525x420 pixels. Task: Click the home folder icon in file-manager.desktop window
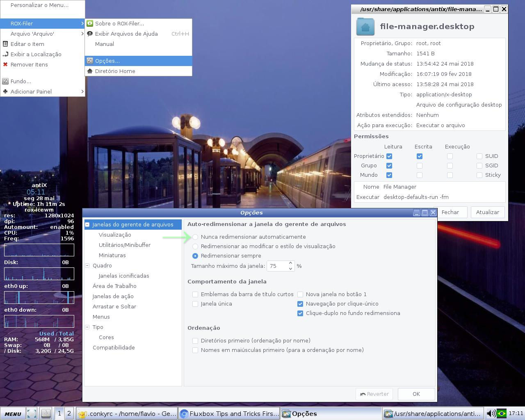coord(365,26)
